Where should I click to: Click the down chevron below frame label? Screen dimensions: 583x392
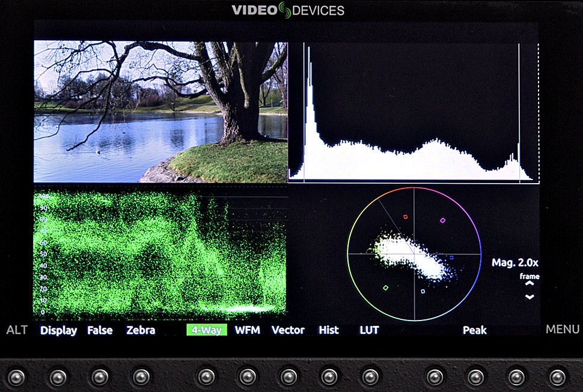click(x=530, y=297)
